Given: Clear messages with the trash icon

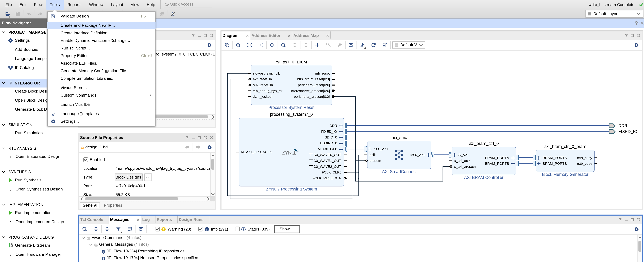Looking at the screenshot, I should 141,229.
